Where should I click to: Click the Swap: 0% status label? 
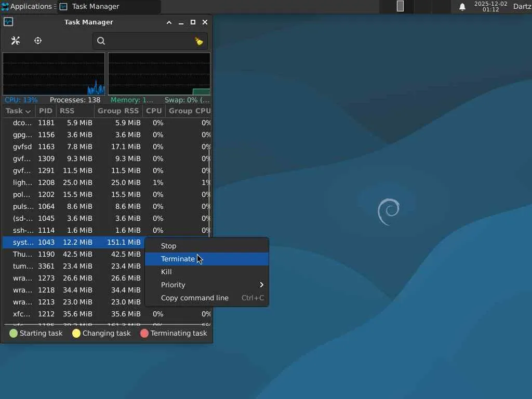click(x=187, y=100)
